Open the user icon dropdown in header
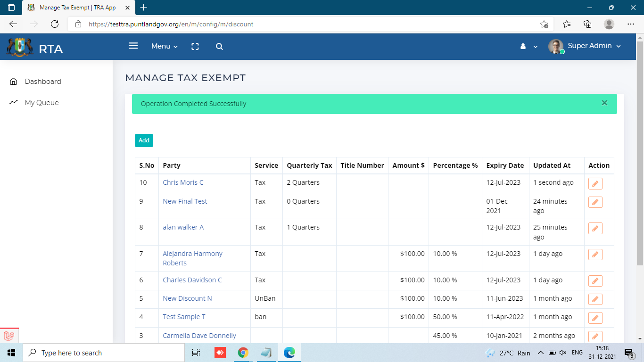This screenshot has height=362, width=644. pos(528,46)
